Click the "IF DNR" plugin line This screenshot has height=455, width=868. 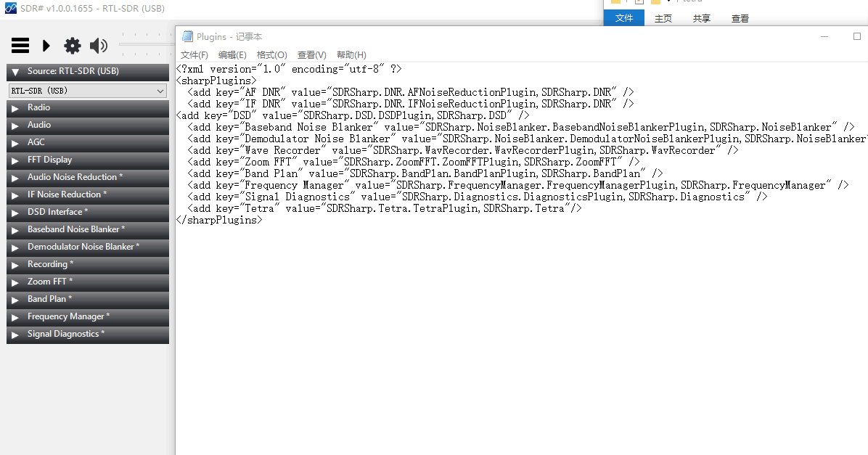click(x=411, y=104)
